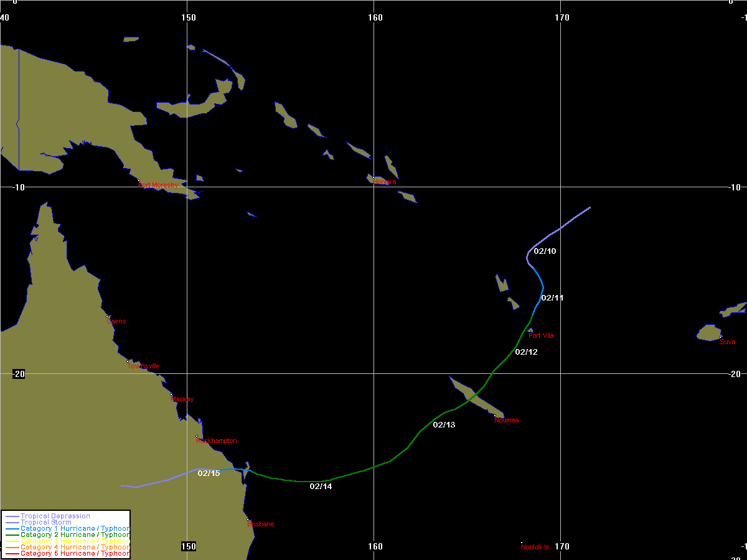Screen dimensions: 747x560
Task: Click the Tropical Storm legend entry
Action: coord(45,523)
